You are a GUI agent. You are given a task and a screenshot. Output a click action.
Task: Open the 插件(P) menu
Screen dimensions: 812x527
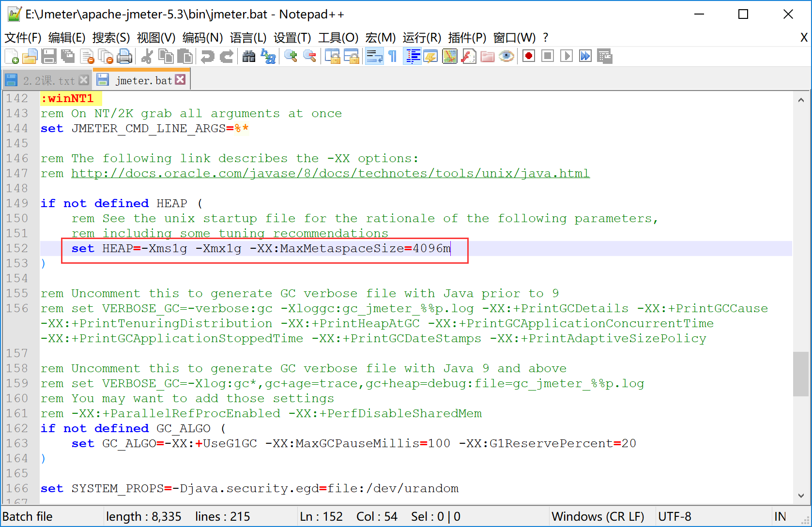pyautogui.click(x=467, y=38)
